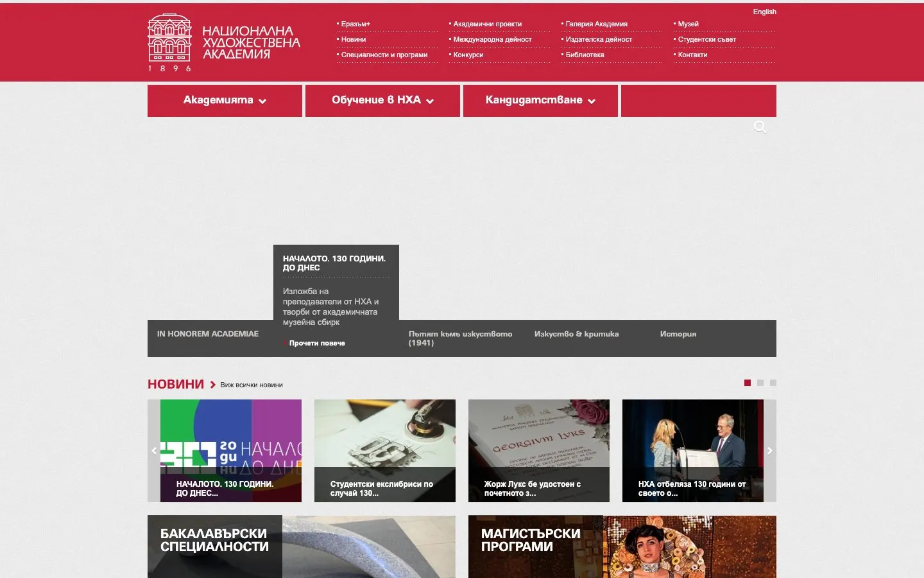Expand the Обучение в НХА dropdown menu
The image size is (924, 578).
382,101
